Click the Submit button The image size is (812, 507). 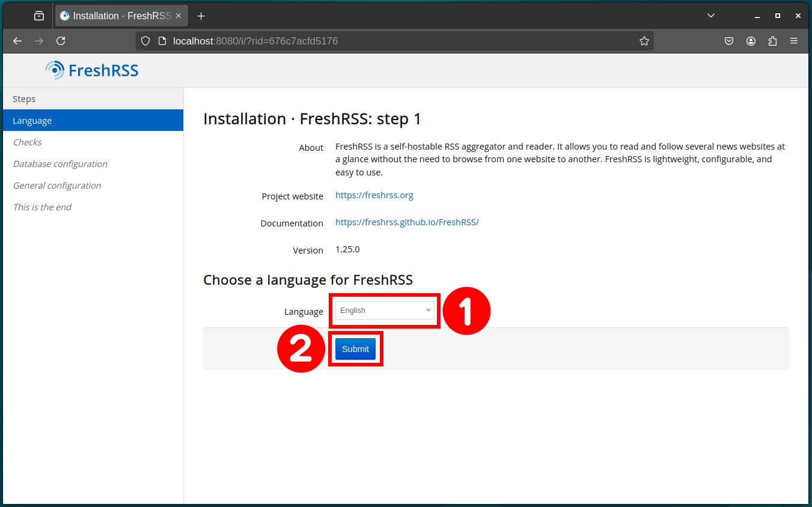(355, 349)
